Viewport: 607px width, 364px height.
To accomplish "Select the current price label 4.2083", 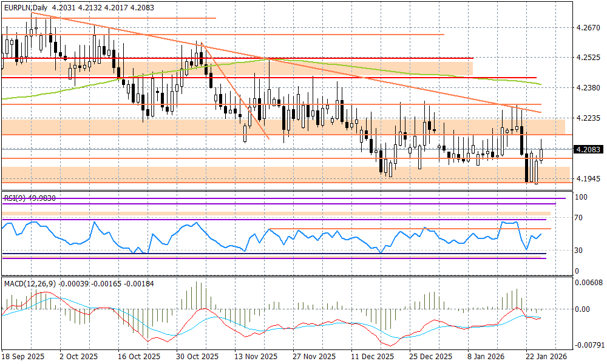I will [x=588, y=149].
